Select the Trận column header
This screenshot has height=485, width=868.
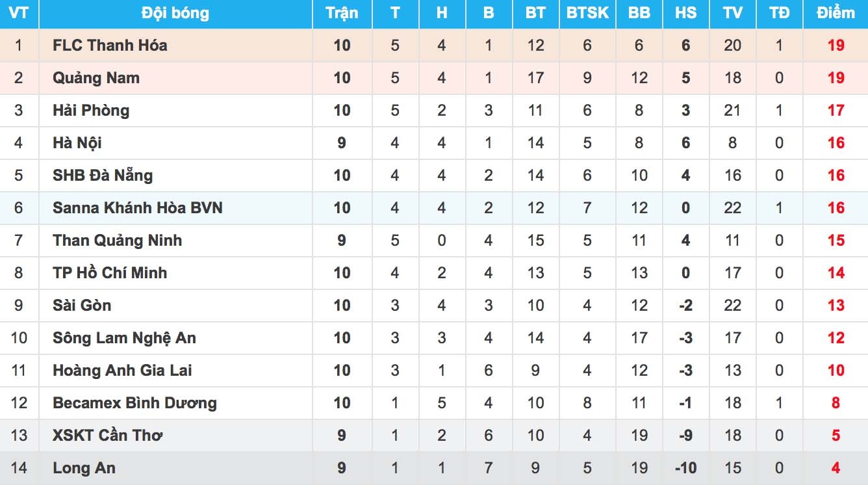(342, 13)
